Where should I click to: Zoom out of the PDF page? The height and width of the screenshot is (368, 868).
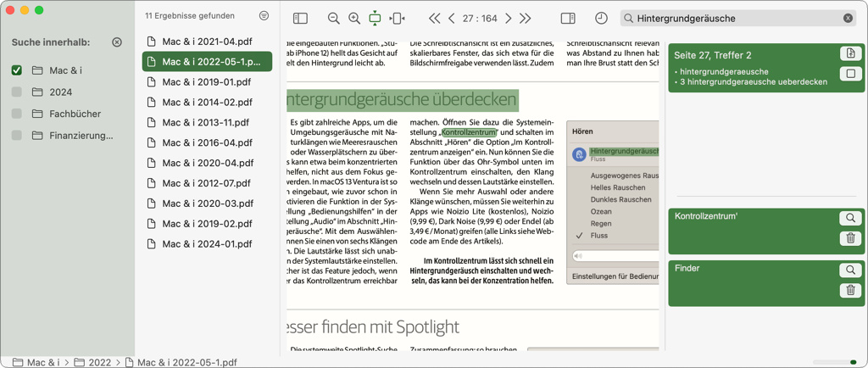click(333, 18)
